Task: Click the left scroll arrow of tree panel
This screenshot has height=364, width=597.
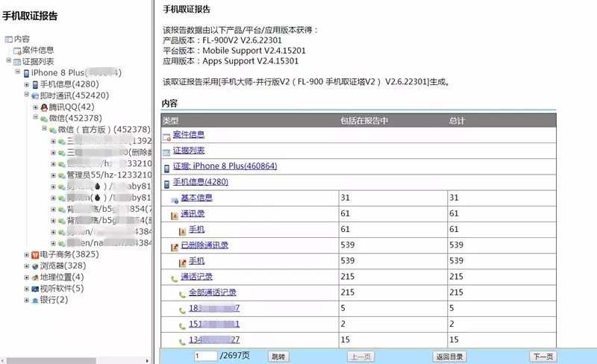Action: pos(3,360)
